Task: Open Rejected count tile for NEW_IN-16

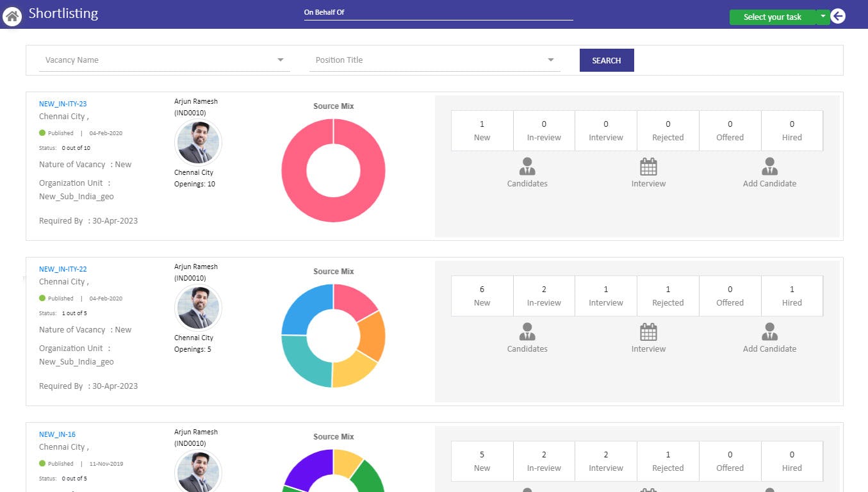Action: [668, 461]
